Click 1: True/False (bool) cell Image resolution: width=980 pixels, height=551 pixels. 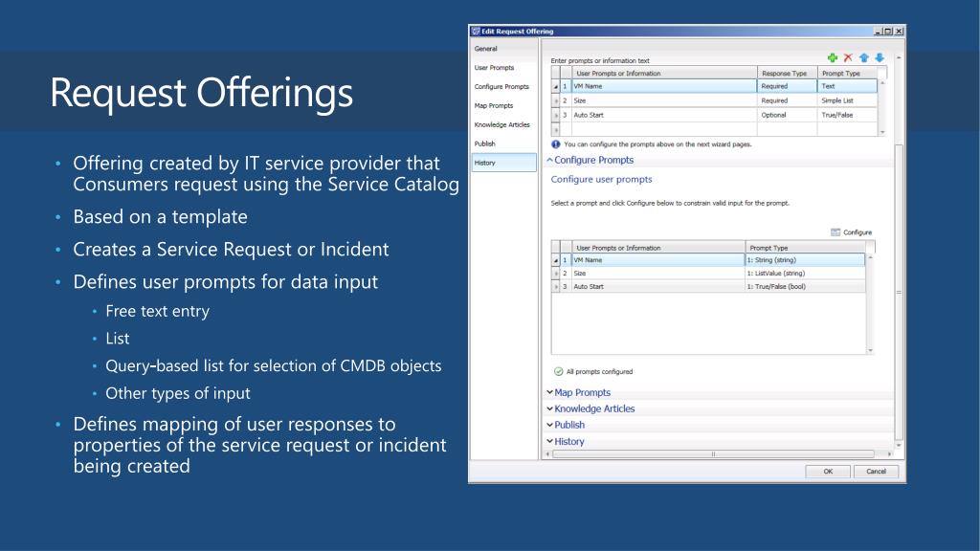805,287
